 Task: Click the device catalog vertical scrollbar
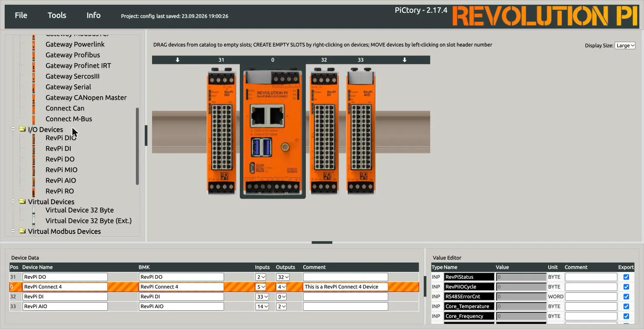[x=137, y=146]
